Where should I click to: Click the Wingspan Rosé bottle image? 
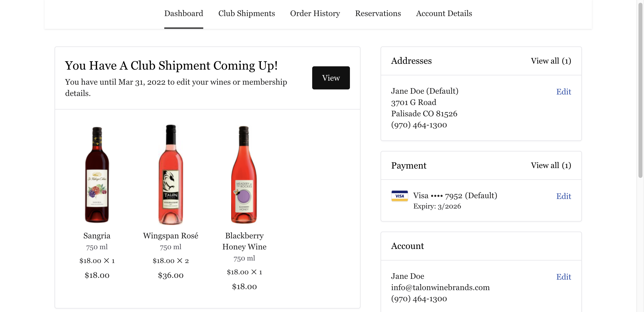coord(171,175)
